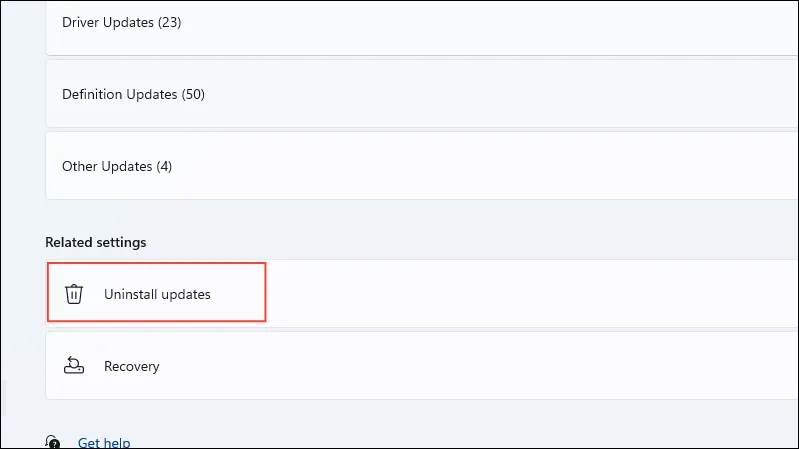
Task: Click the trash can icon for Uninstall updates
Action: (x=74, y=294)
